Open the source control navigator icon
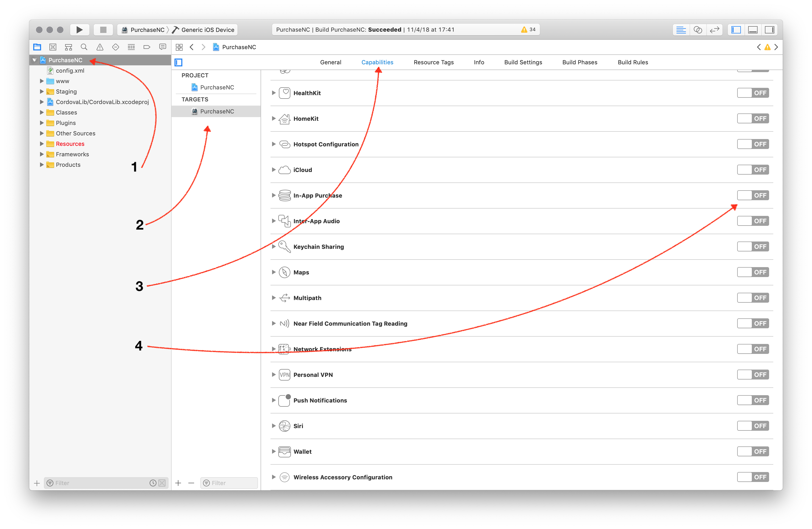812x529 pixels. coord(53,47)
